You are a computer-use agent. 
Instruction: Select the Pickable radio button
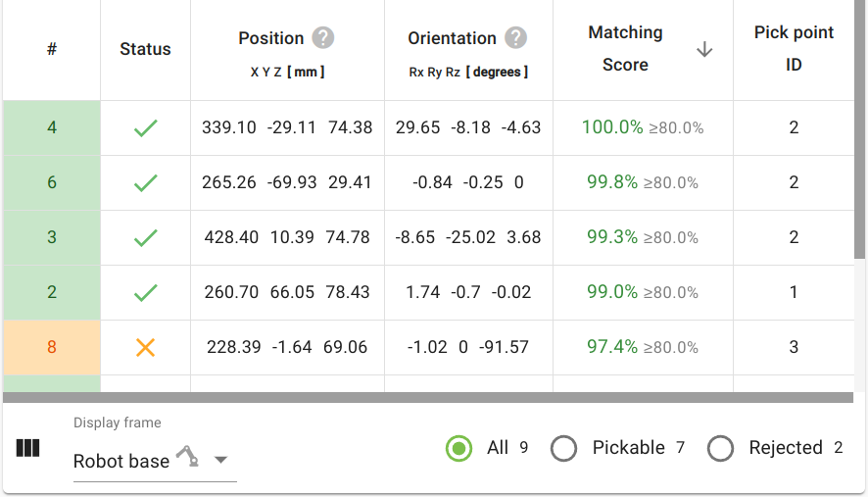tap(563, 448)
